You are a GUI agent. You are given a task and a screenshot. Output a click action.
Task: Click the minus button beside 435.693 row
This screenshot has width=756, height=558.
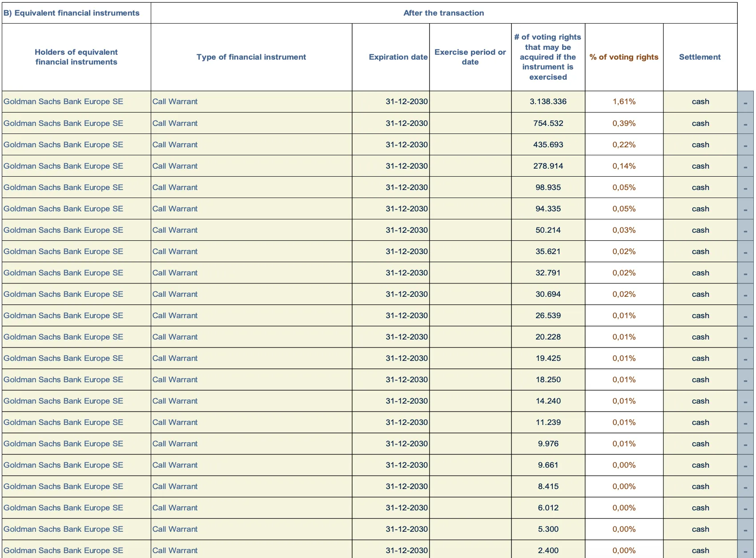[x=745, y=145]
